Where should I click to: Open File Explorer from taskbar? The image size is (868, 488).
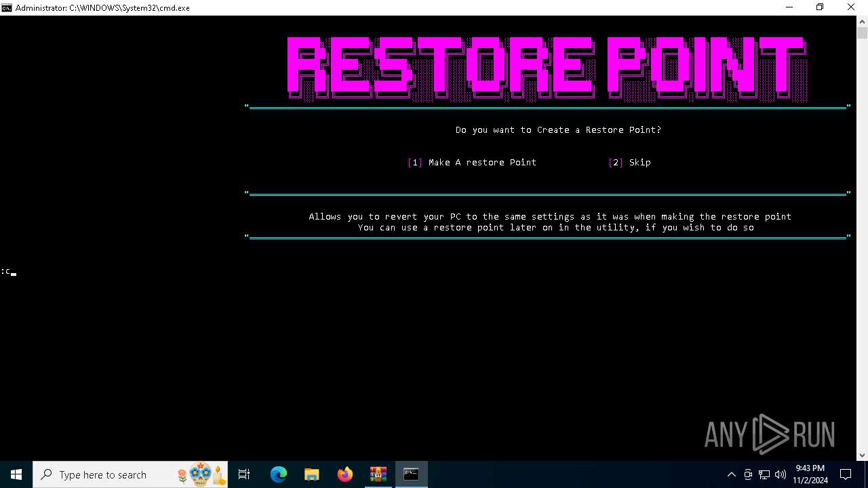tap(312, 474)
